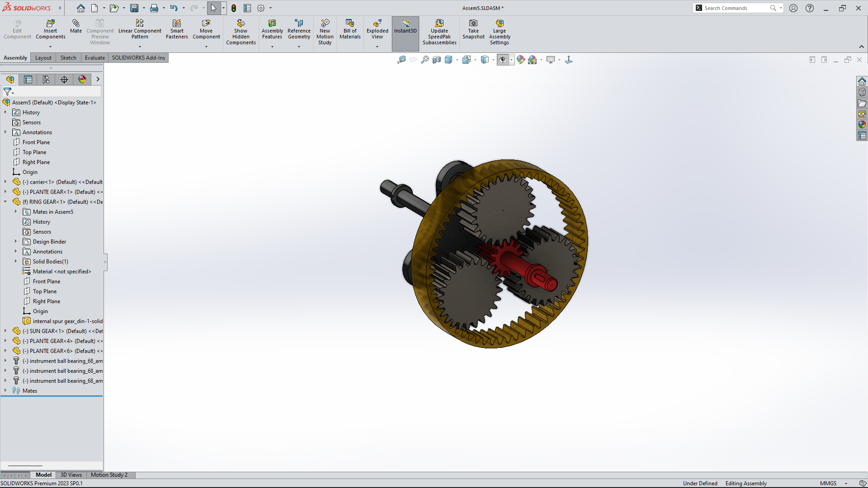The height and width of the screenshot is (488, 868).
Task: Switch to the Evaluate tab
Action: pyautogui.click(x=94, y=58)
